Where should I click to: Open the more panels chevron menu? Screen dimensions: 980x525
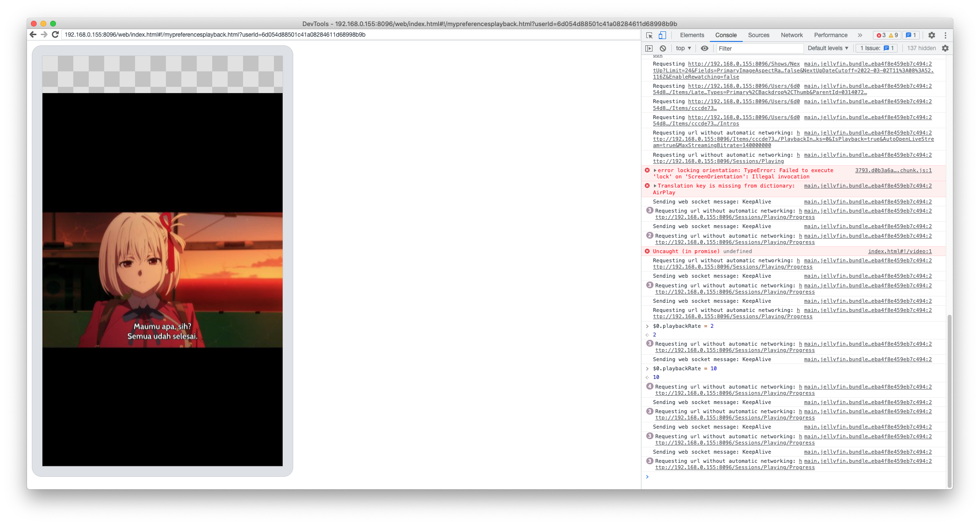[860, 35]
